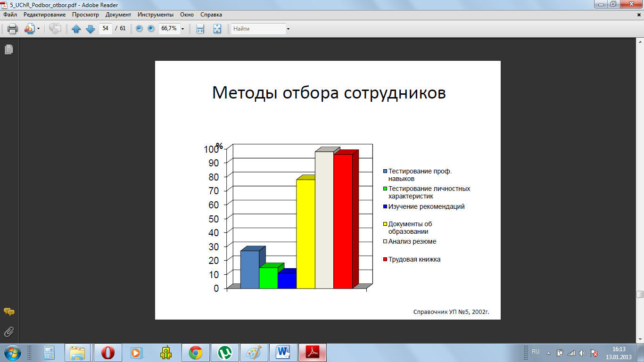Open the Файл menu

pos(10,15)
